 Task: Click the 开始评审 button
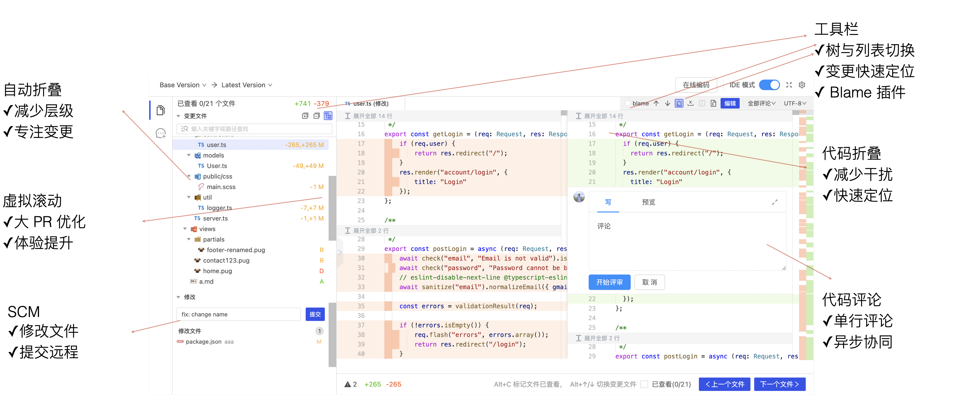(x=609, y=282)
